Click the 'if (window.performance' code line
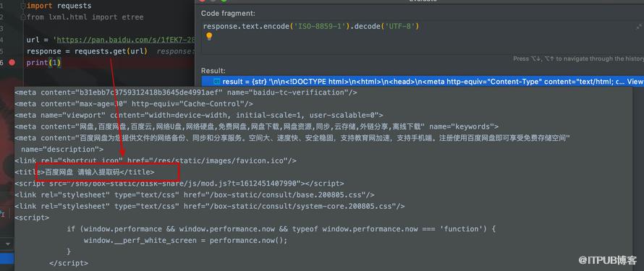This screenshot has width=644, height=271. tap(281, 229)
